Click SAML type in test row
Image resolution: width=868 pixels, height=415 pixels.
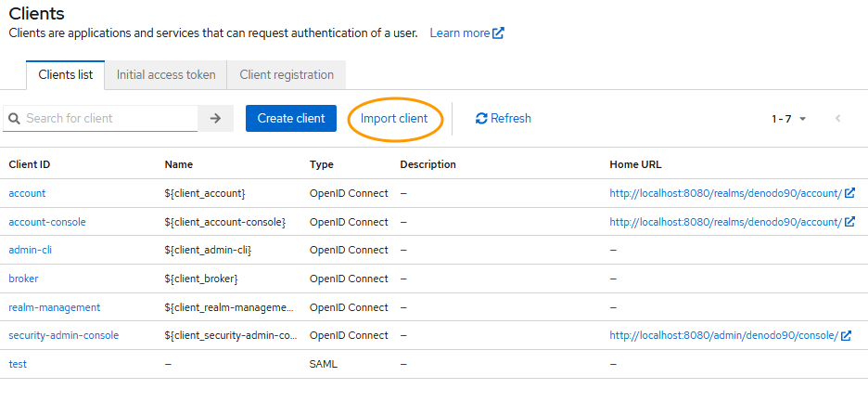tap(324, 364)
